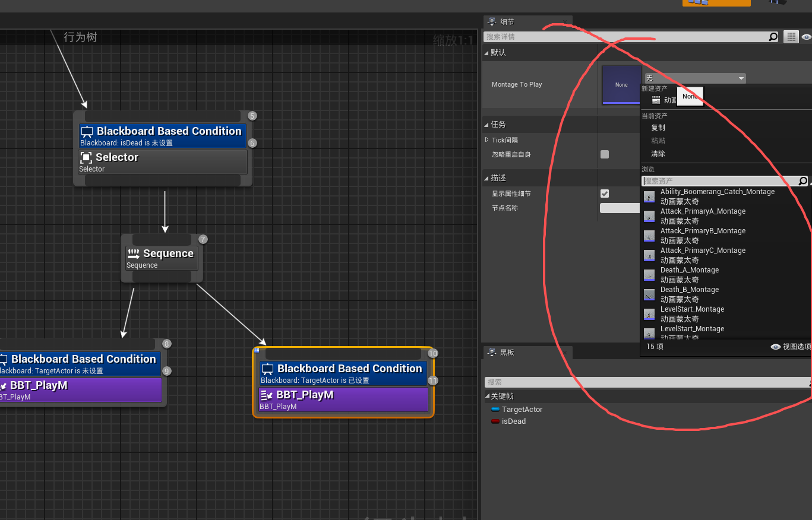Viewport: 812px width, 520px height.
Task: Click the Sequence composite node icon
Action: tap(134, 253)
